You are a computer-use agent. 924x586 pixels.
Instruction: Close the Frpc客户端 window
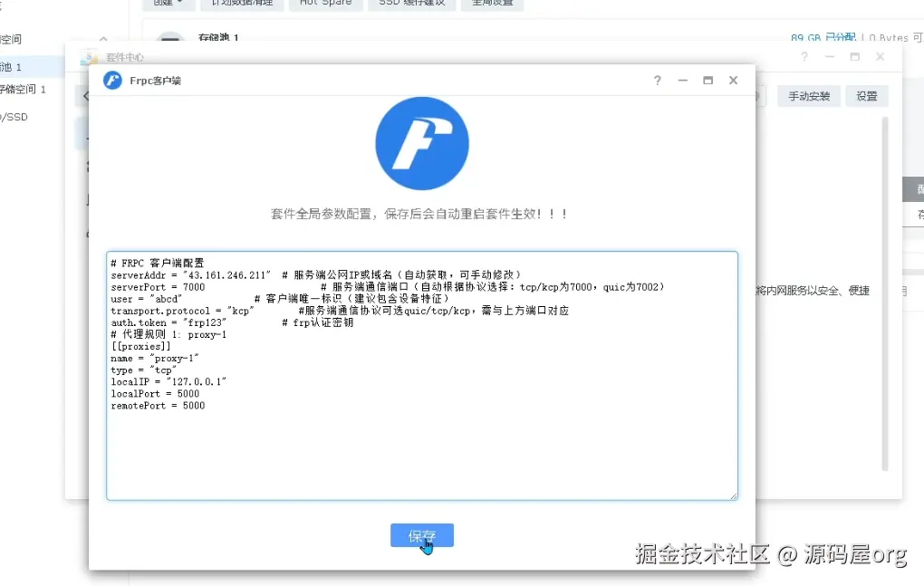(734, 81)
